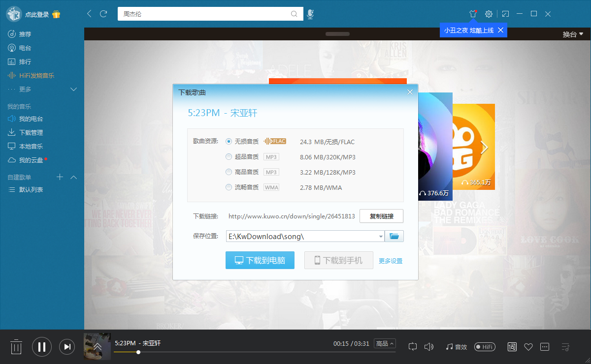The width and height of the screenshot is (591, 364).
Task: Click 下载到电脑 button
Action: (260, 260)
